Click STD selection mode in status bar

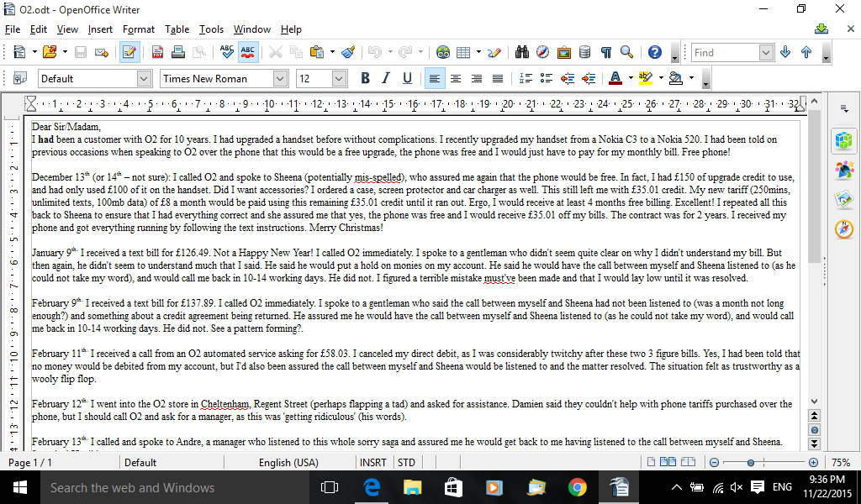[x=406, y=462]
